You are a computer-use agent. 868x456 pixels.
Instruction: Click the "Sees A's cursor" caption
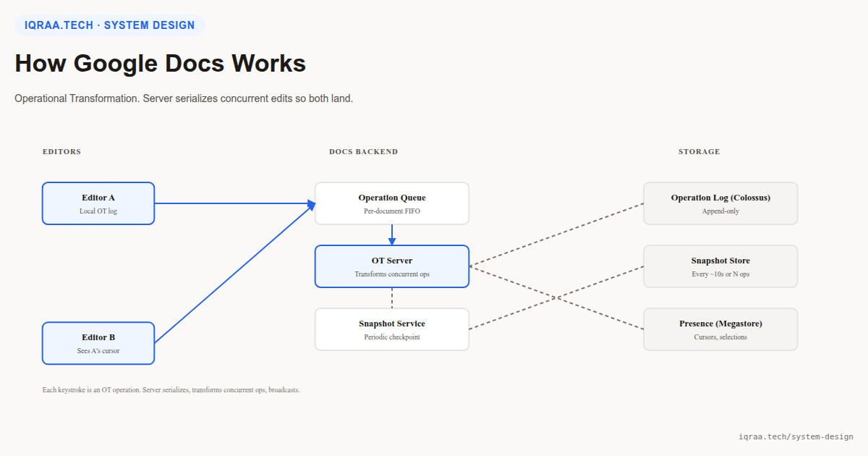[x=98, y=351]
